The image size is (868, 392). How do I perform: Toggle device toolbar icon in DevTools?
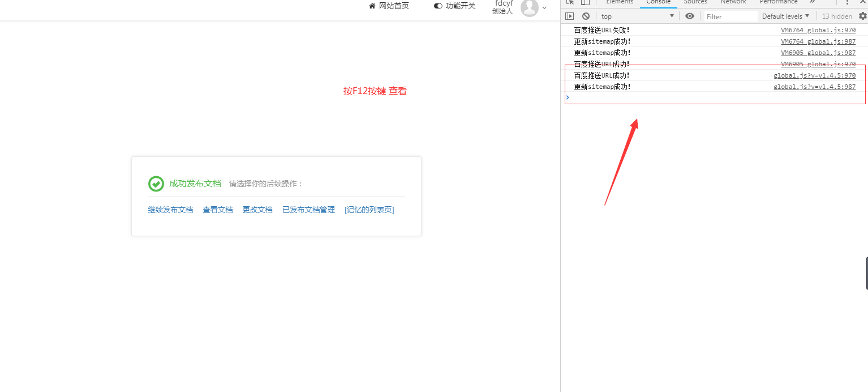click(586, 2)
